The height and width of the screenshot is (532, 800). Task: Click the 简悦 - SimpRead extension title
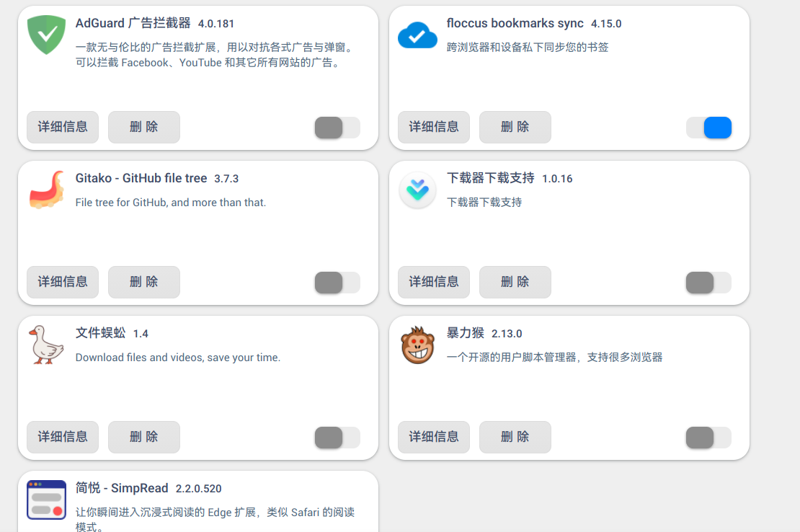click(x=122, y=488)
